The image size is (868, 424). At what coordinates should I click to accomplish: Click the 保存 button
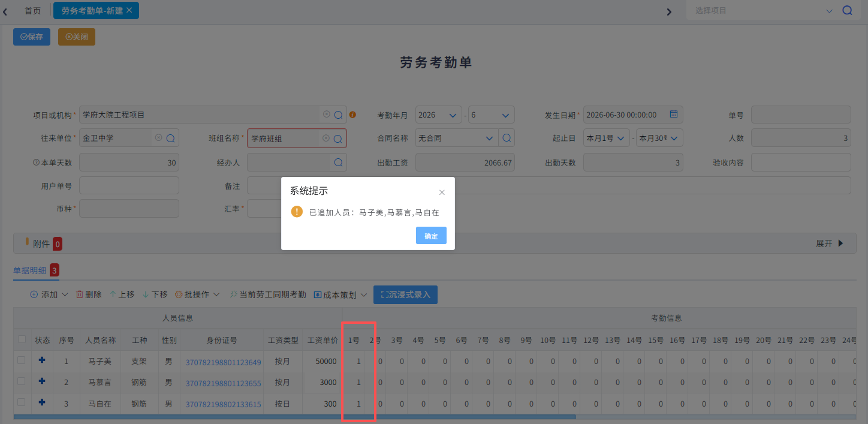point(32,37)
